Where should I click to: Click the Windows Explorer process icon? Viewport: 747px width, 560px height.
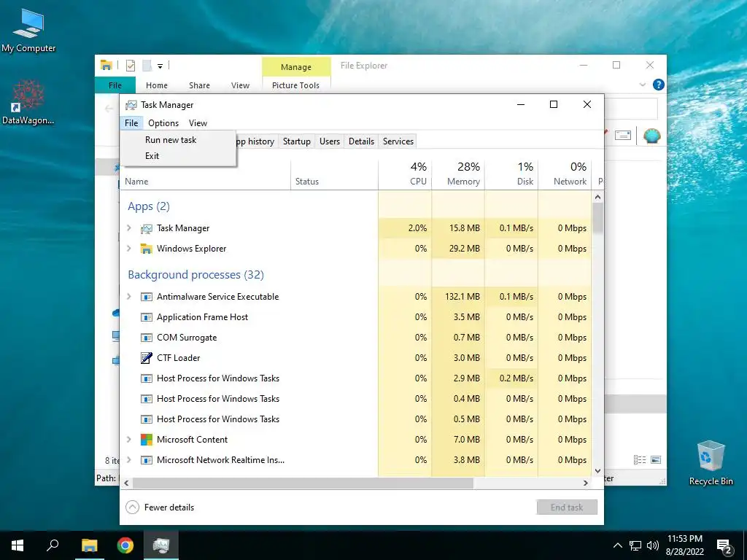click(146, 249)
